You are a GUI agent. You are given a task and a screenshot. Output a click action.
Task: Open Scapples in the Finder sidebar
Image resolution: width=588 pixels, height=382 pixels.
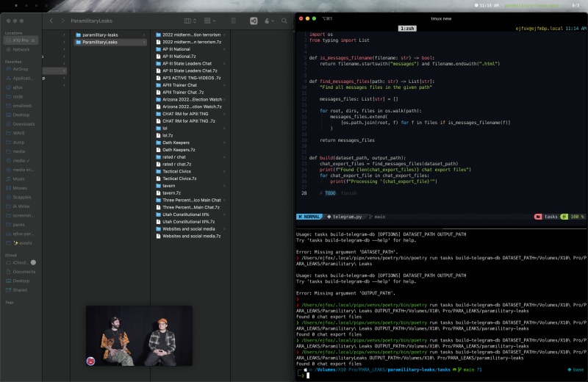tap(21, 197)
